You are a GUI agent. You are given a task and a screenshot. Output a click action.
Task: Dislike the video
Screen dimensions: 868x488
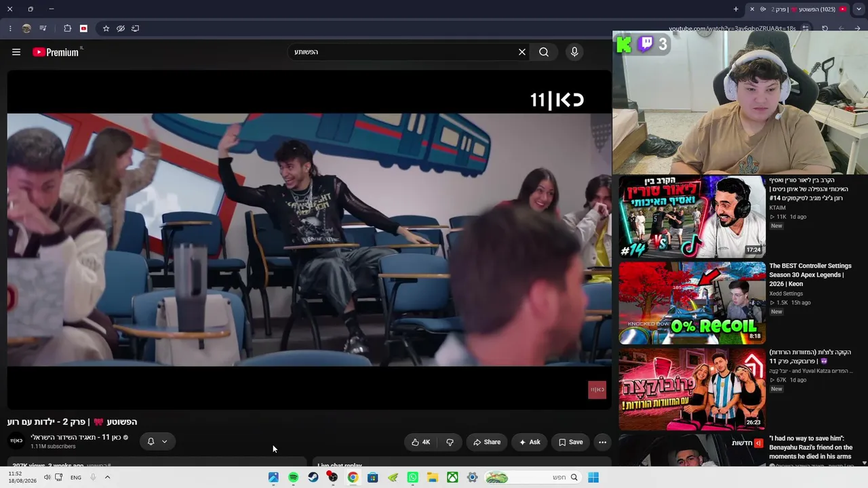coord(450,442)
